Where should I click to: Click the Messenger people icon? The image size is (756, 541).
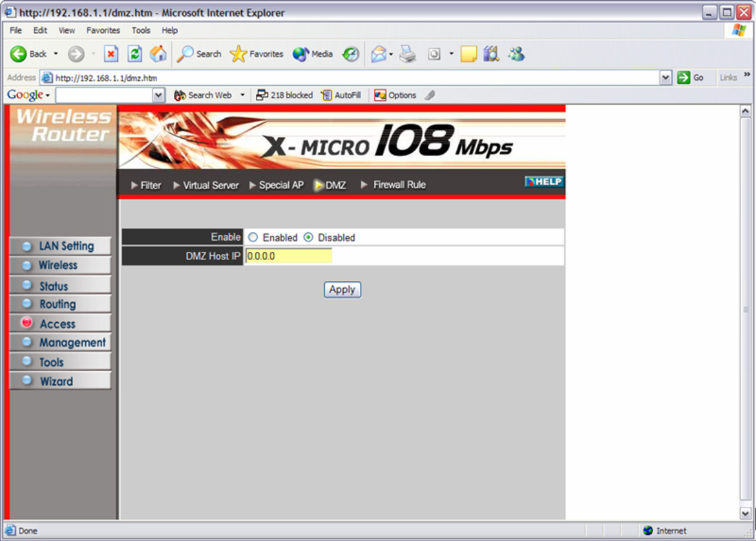coord(516,54)
